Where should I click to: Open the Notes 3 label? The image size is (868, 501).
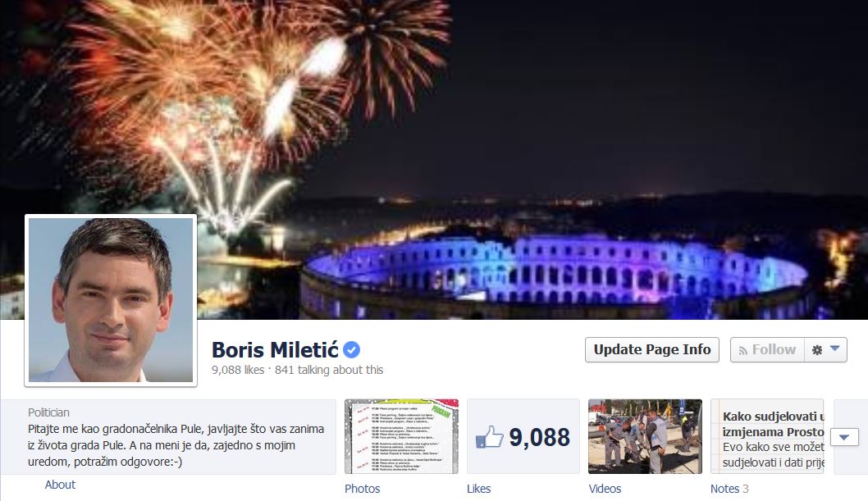[729, 489]
